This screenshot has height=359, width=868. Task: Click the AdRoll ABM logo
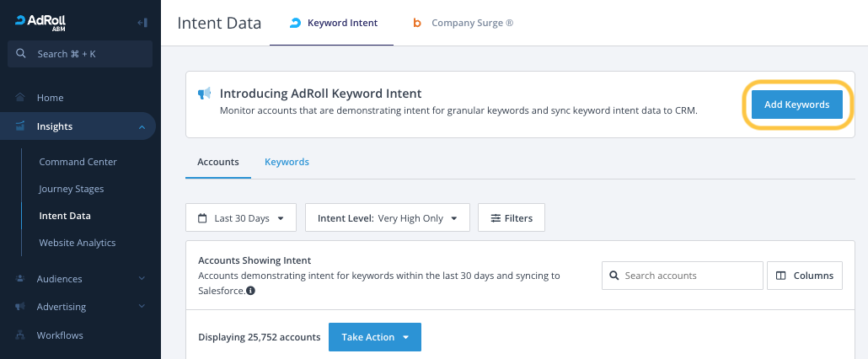[x=42, y=22]
